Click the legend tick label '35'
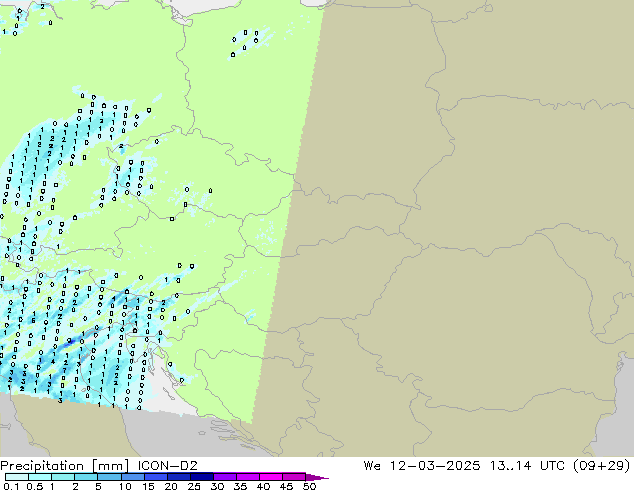634x490 pixels. coord(240,486)
